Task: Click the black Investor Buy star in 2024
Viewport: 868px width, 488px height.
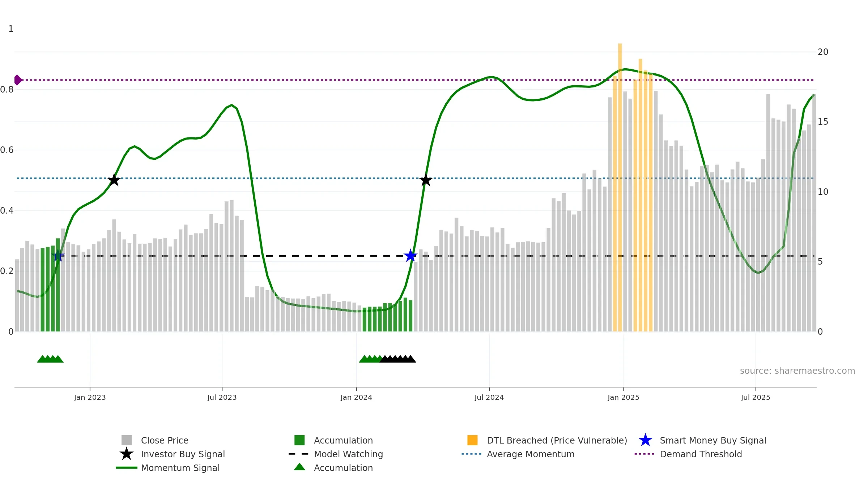Action: click(426, 180)
